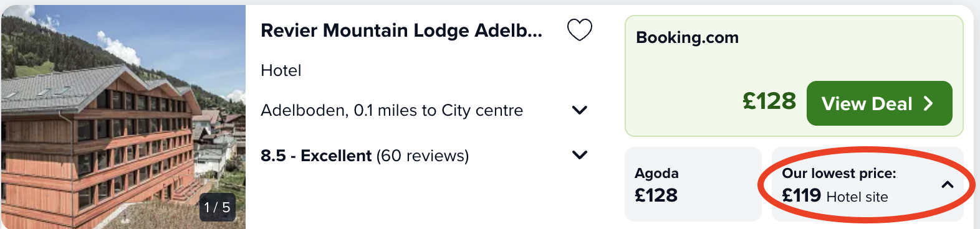Image resolution: width=980 pixels, height=229 pixels.
Task: Click the (60 reviews) text
Action: [x=423, y=156]
